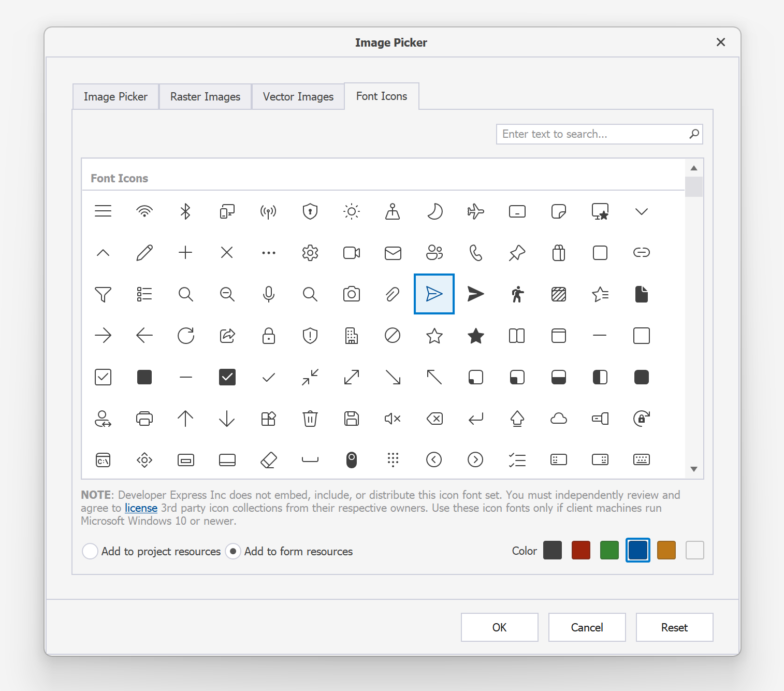Image resolution: width=784 pixels, height=691 pixels.
Task: Select the padlock icon
Action: pos(268,336)
